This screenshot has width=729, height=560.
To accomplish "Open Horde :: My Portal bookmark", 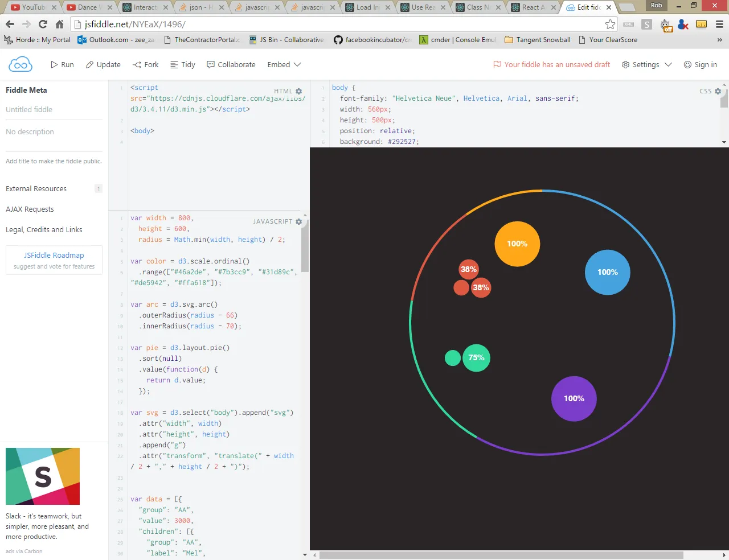I will pos(38,40).
